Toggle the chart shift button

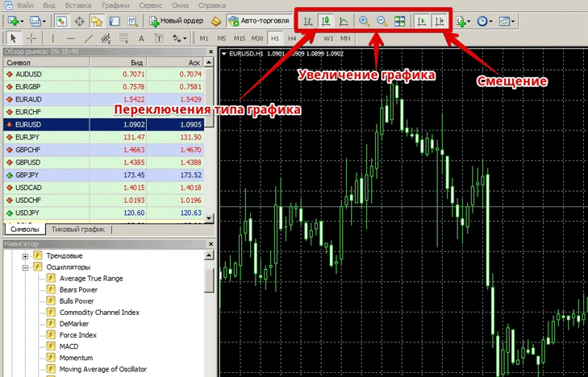(440, 22)
